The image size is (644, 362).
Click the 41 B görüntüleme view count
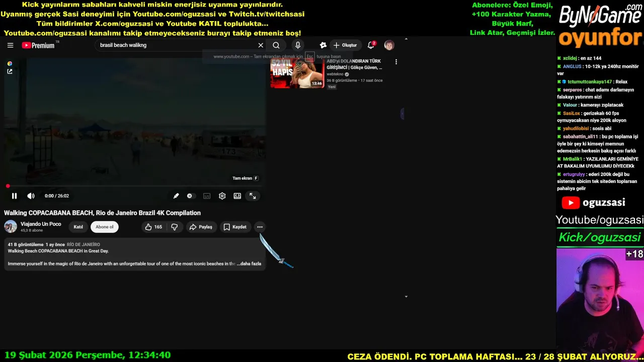(26, 244)
